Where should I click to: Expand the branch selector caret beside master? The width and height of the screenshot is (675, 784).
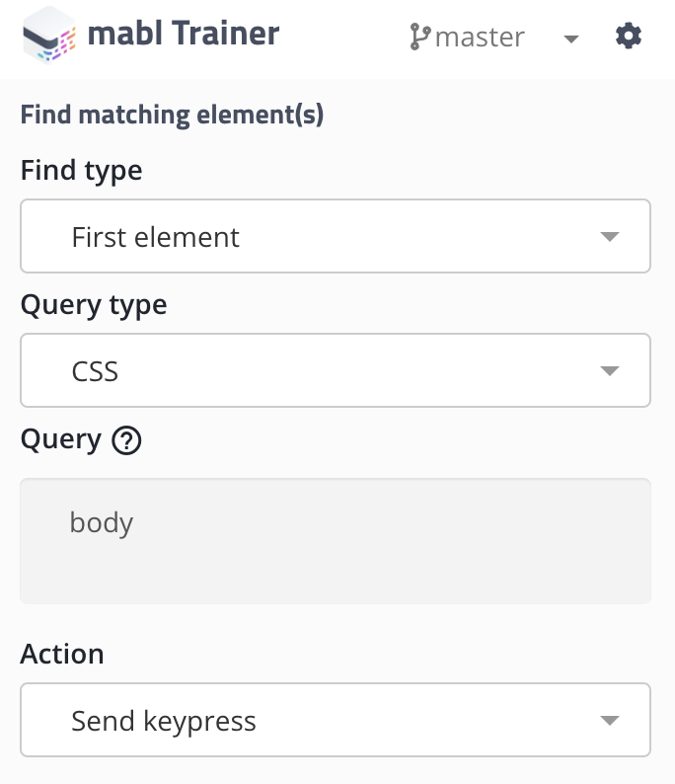point(570,39)
